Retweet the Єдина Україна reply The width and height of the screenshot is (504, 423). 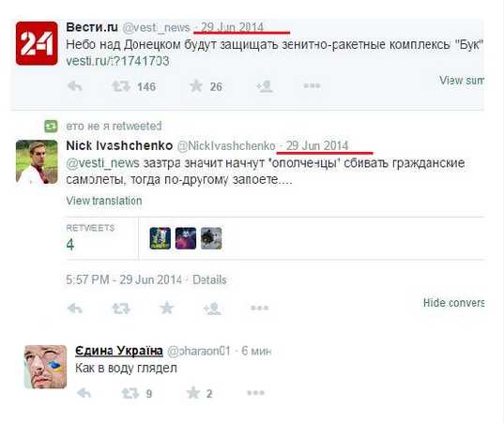click(130, 393)
